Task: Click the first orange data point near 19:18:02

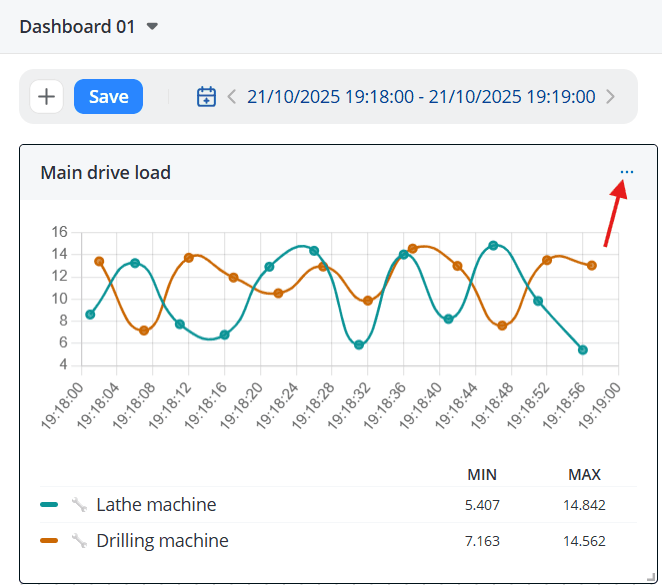Action: pos(99,261)
